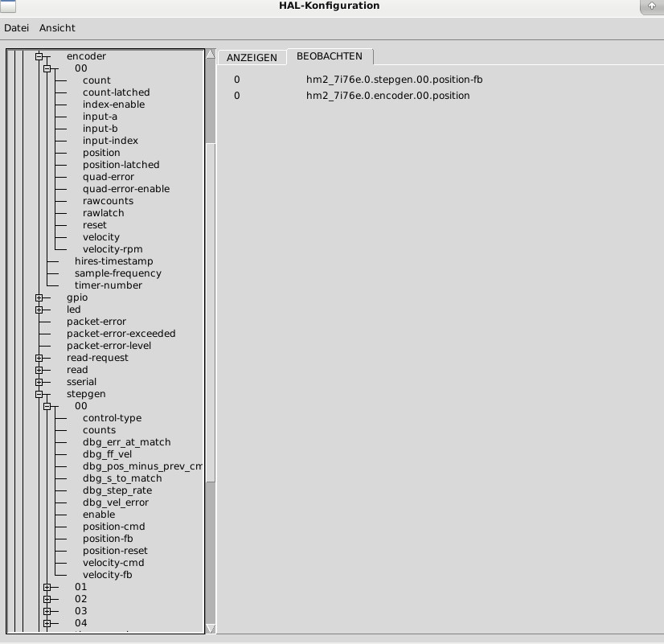Viewport: 664px width, 644px height.
Task: Click the tree scrollbar up arrow
Action: (x=211, y=55)
